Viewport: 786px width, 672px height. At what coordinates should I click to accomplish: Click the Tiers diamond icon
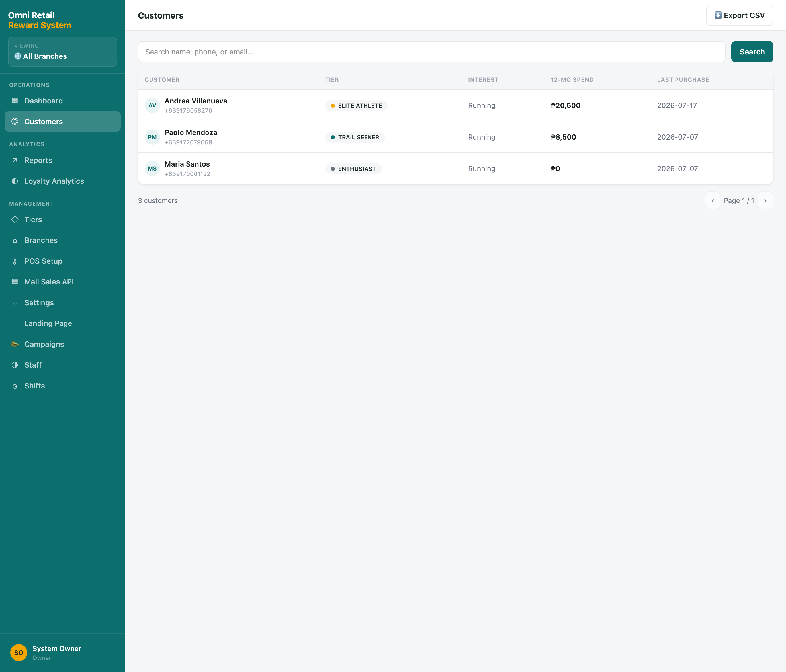(x=15, y=220)
